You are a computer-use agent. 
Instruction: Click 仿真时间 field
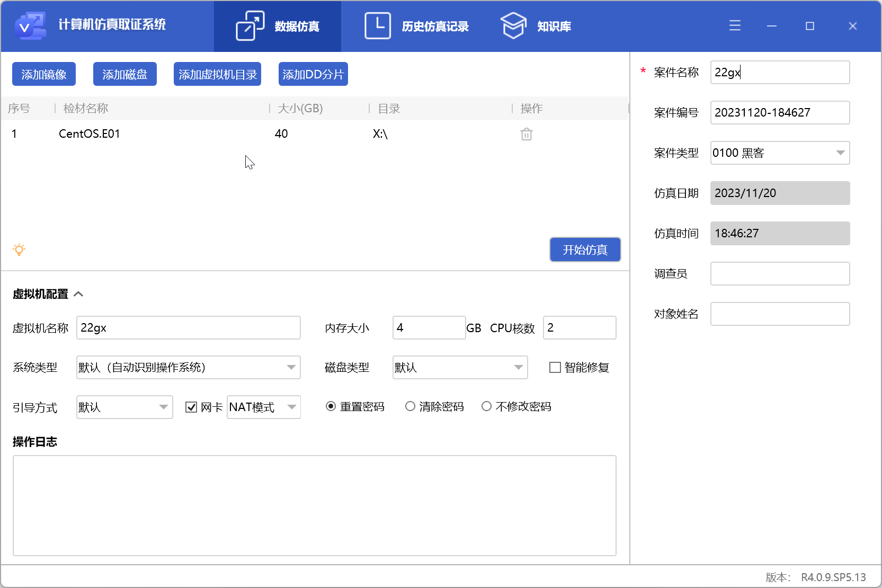point(780,233)
